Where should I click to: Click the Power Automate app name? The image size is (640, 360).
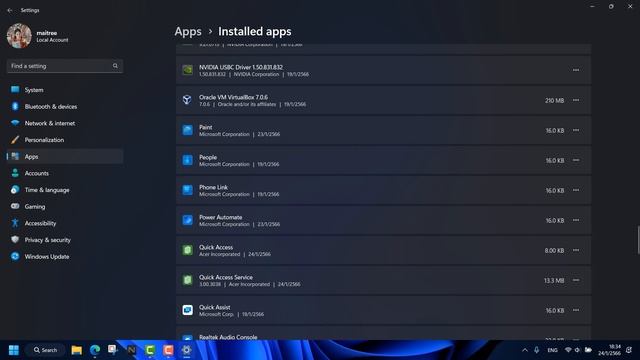(220, 217)
